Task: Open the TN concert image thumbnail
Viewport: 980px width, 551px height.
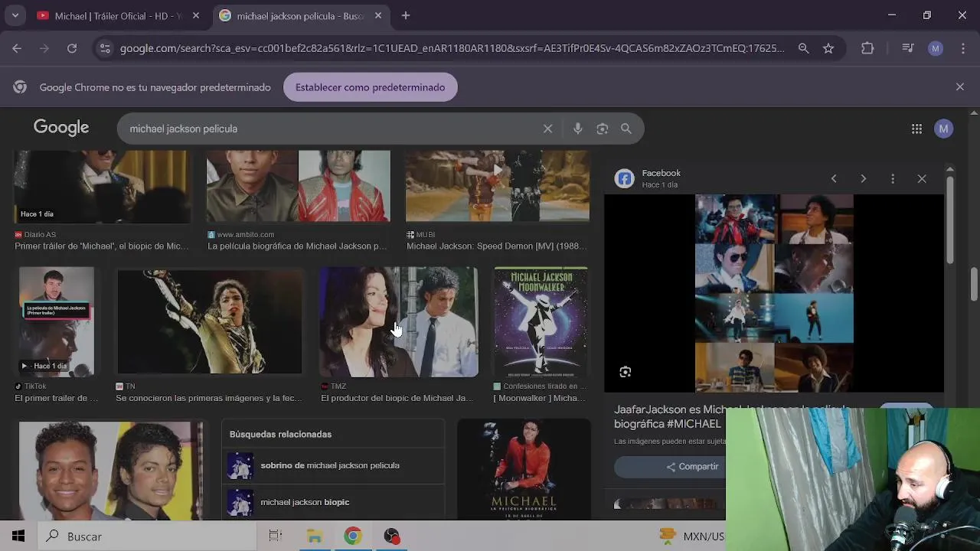Action: click(209, 321)
